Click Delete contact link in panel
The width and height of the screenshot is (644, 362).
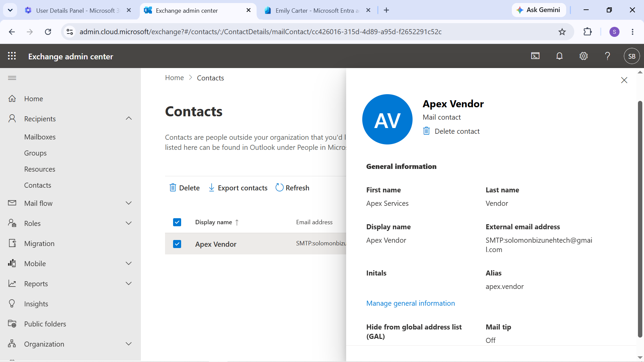[x=457, y=131]
